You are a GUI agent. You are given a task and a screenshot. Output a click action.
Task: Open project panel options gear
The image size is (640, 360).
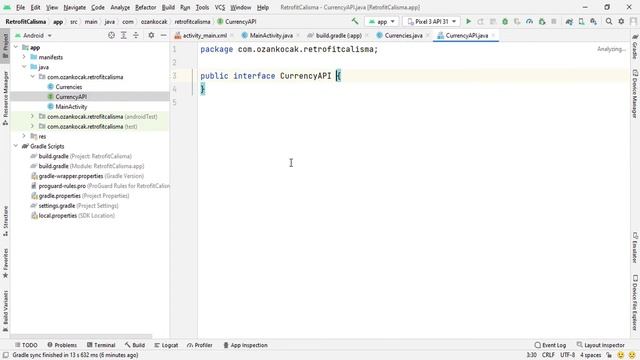[151, 36]
